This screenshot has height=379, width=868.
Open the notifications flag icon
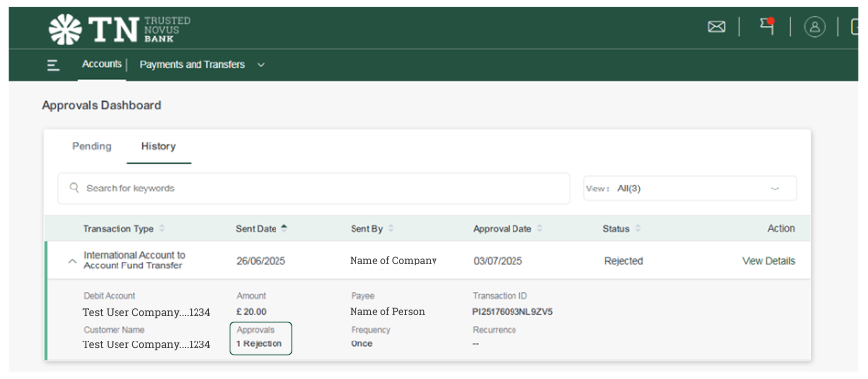click(767, 26)
